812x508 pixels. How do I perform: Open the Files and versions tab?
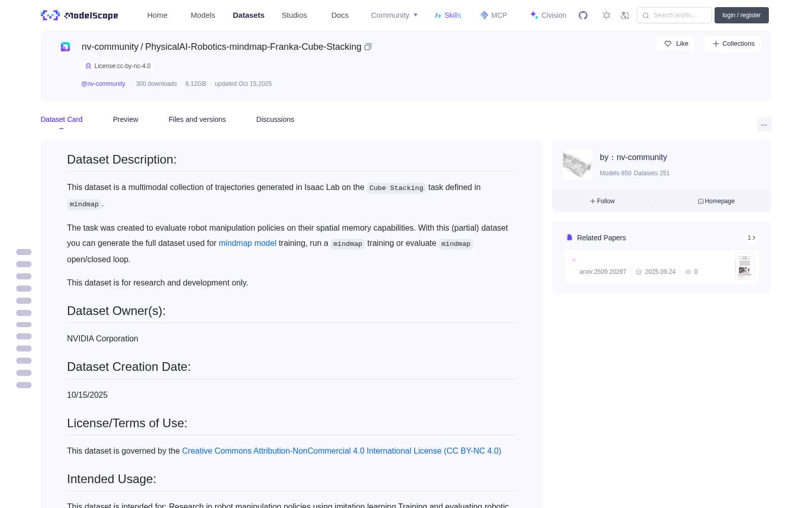click(x=197, y=119)
